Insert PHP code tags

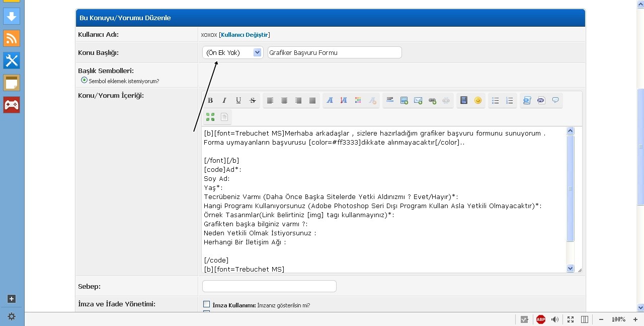point(541,101)
